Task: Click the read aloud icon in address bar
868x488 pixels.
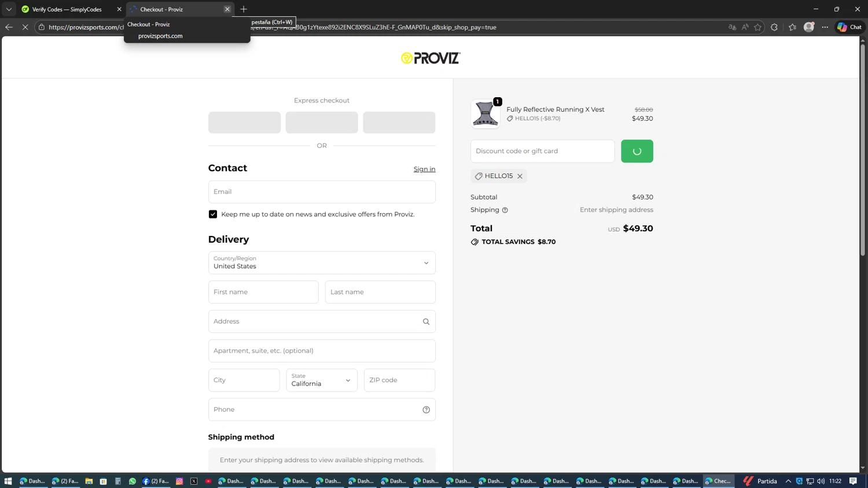Action: click(x=745, y=27)
